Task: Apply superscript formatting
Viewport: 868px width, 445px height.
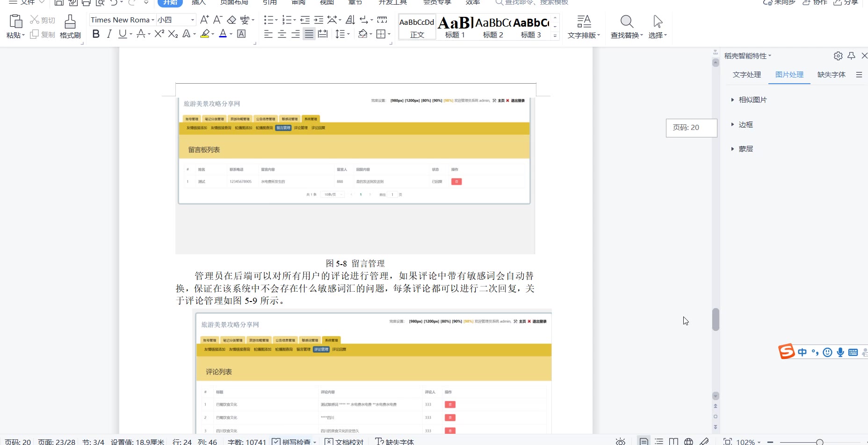Action: point(159,34)
